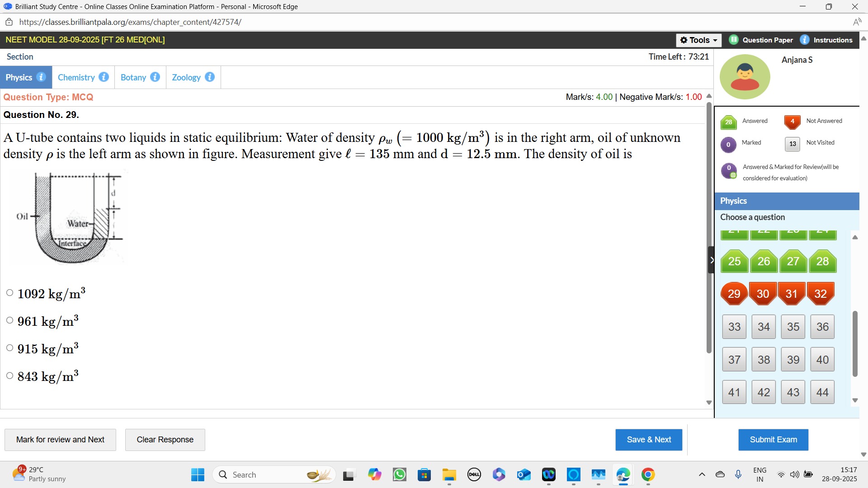Collapse the question palette side panel

pyautogui.click(x=712, y=260)
